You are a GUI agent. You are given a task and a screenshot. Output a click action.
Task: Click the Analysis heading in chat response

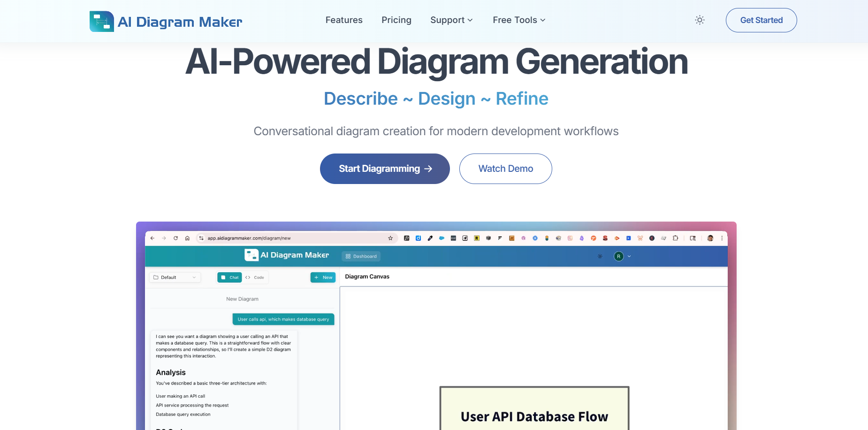tap(171, 372)
